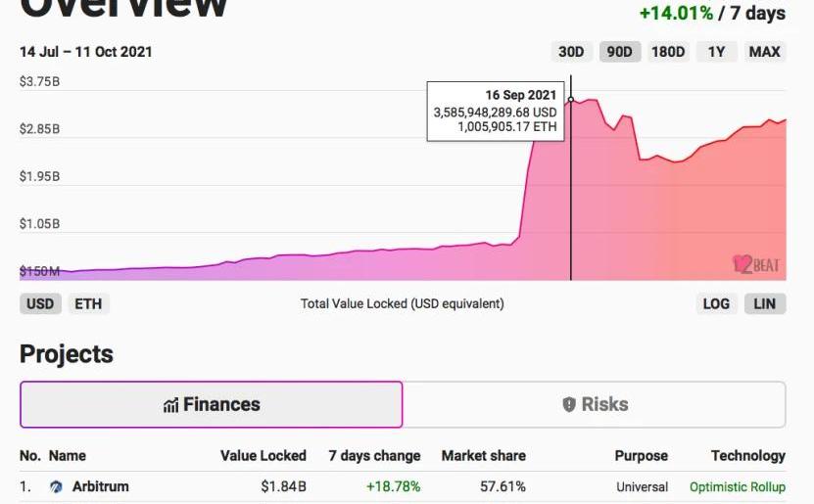This screenshot has width=814, height=504.
Task: Switch chart currency to ETH
Action: (x=88, y=303)
